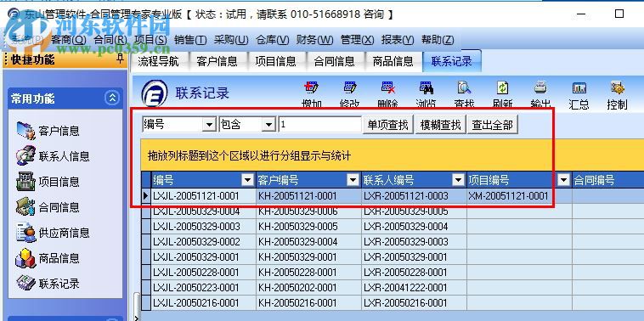This screenshot has height=321, width=644.
Task: Click the pin icon on 快捷功能 panel
Action: (x=120, y=59)
